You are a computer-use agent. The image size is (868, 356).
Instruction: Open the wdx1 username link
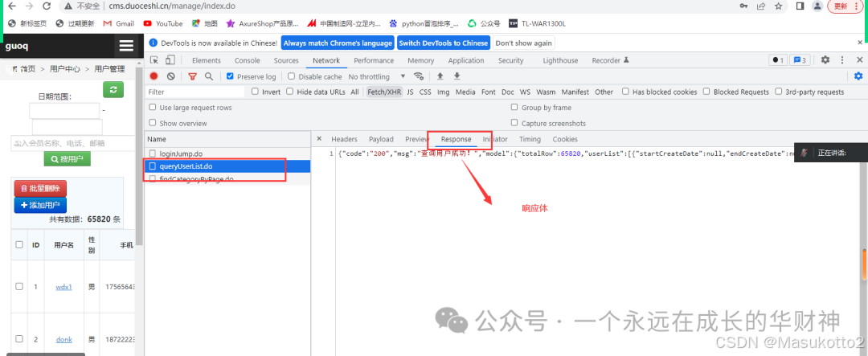tap(64, 287)
